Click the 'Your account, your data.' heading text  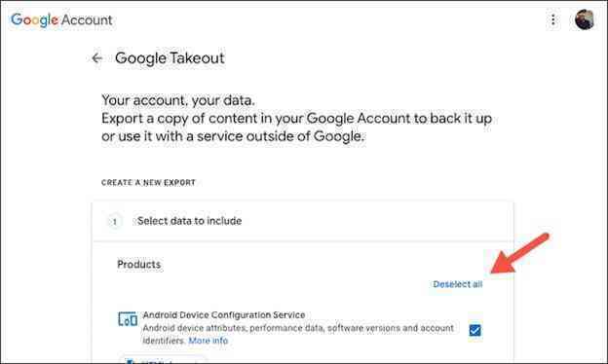coord(178,100)
